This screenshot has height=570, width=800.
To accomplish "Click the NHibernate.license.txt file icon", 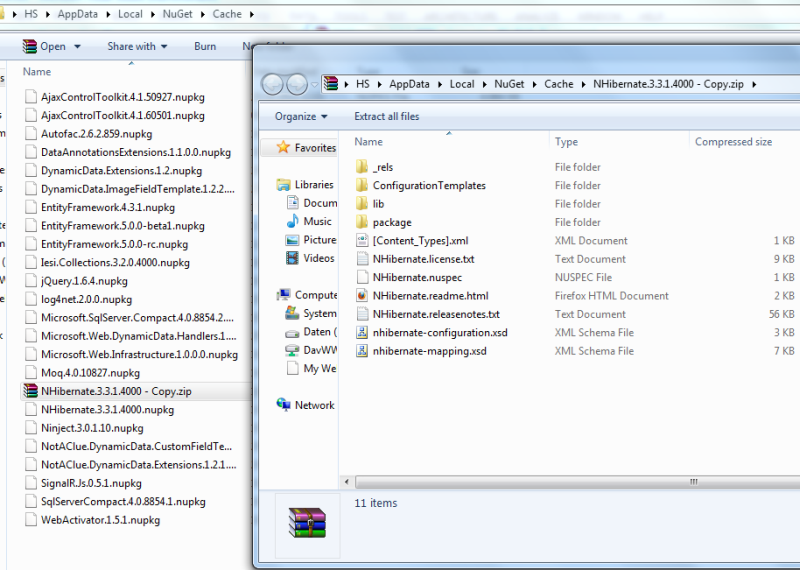I will point(362,259).
